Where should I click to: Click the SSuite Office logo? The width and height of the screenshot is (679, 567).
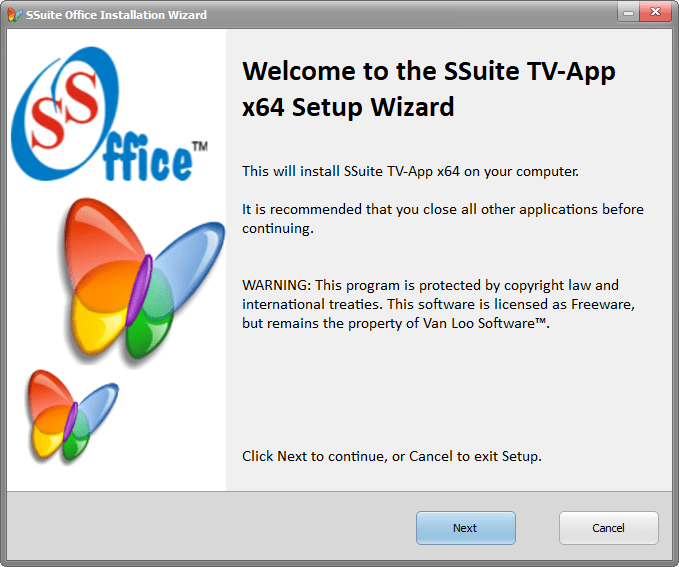pos(109,114)
